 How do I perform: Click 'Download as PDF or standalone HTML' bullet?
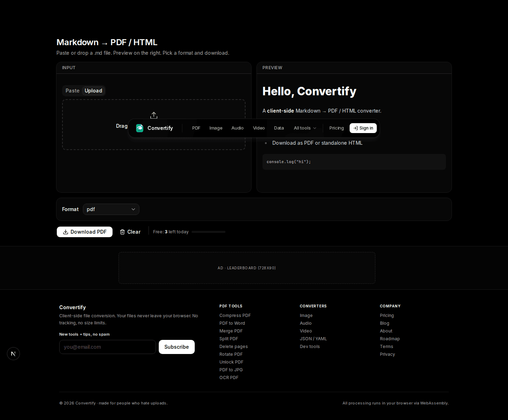point(317,143)
